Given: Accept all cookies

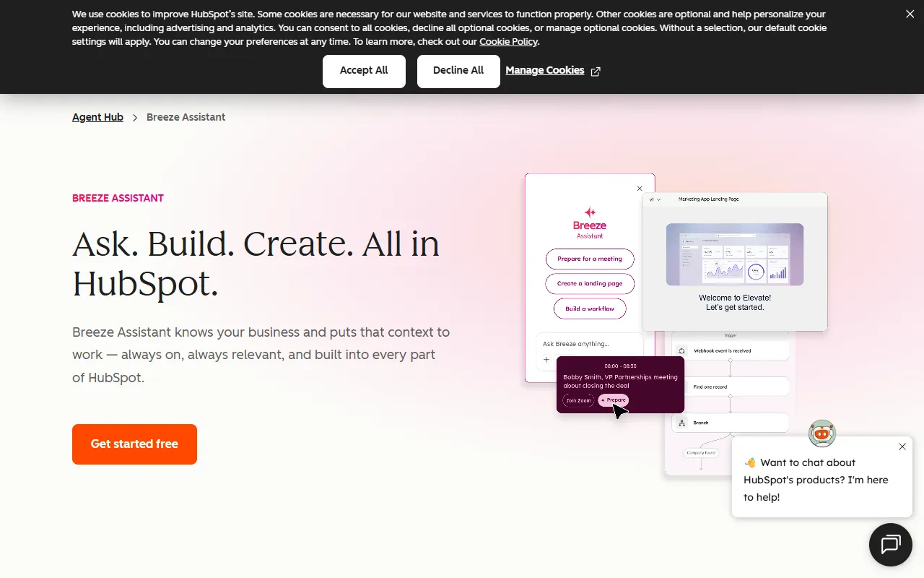Looking at the screenshot, I should (364, 71).
